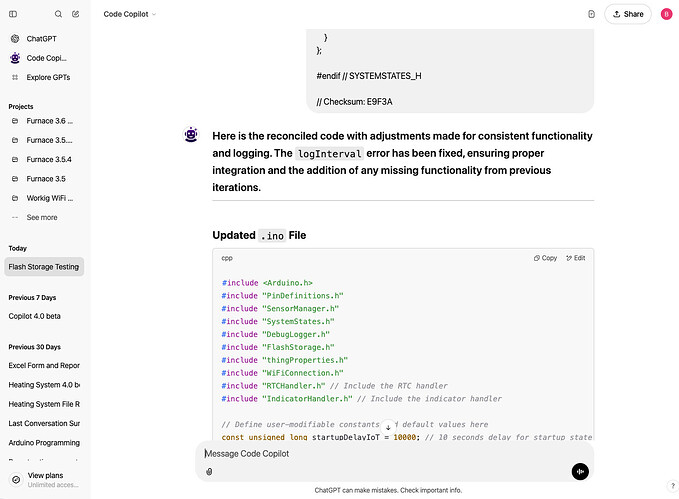Start a new chat with compose icon
Image resolution: width=679 pixels, height=499 pixels.
pos(75,14)
